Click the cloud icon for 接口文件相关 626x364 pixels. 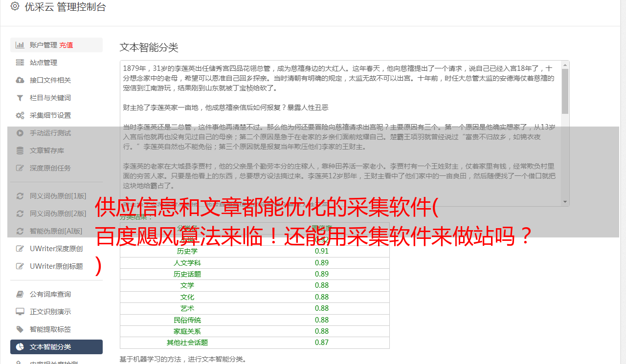[20, 80]
